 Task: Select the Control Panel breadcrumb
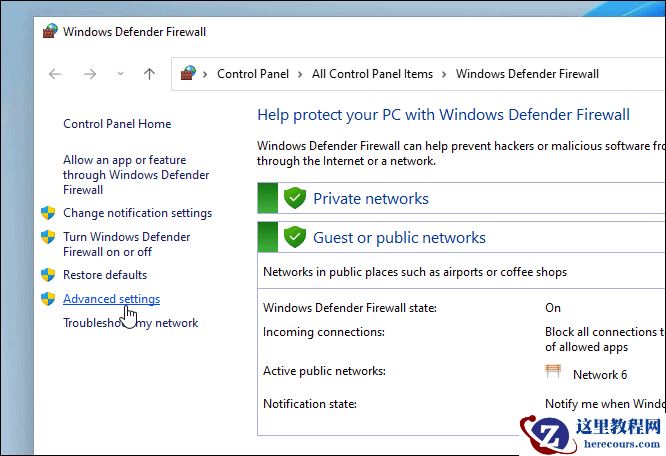click(x=253, y=74)
